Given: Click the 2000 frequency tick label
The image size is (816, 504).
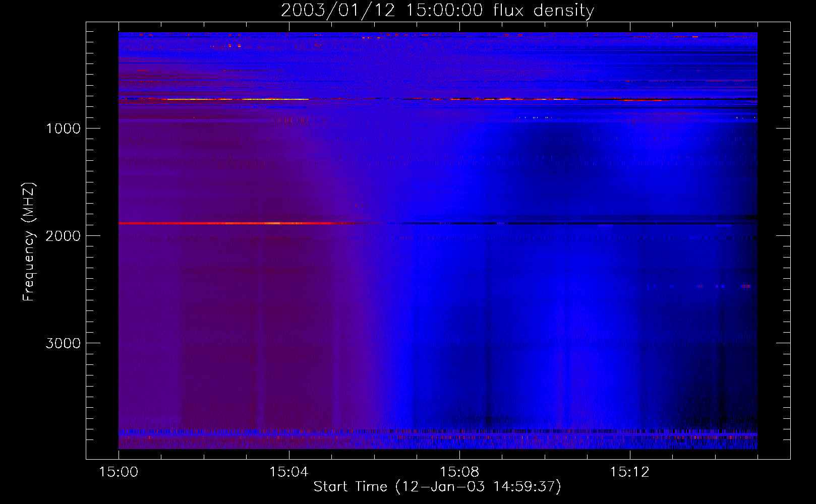Looking at the screenshot, I should pos(64,236).
